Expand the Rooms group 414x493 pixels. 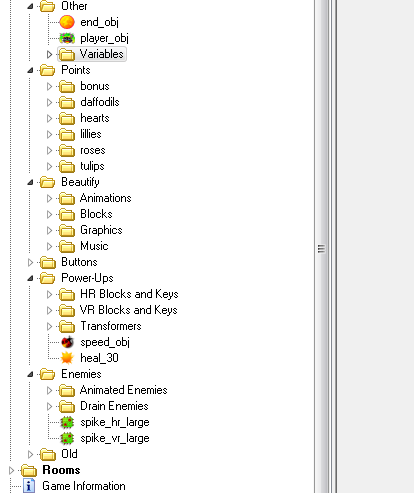11,470
